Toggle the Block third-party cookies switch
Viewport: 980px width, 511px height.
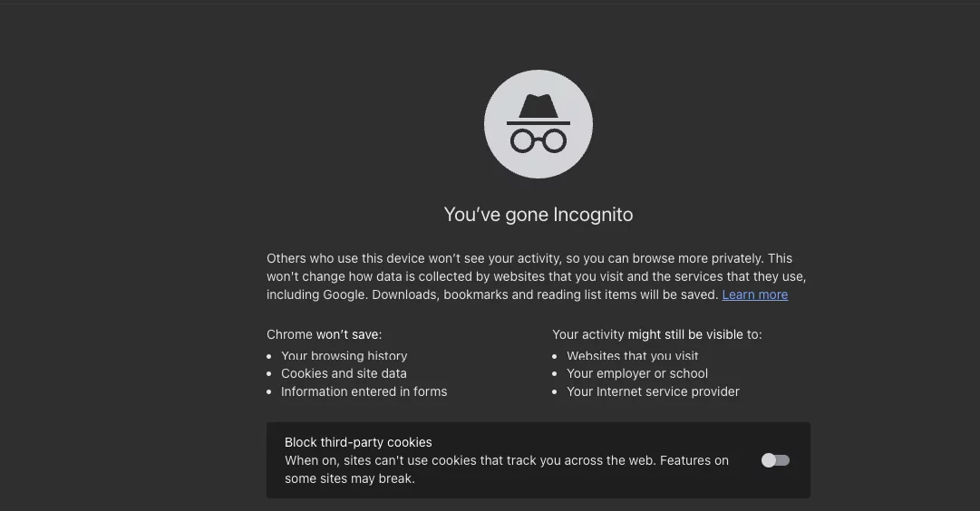click(775, 460)
